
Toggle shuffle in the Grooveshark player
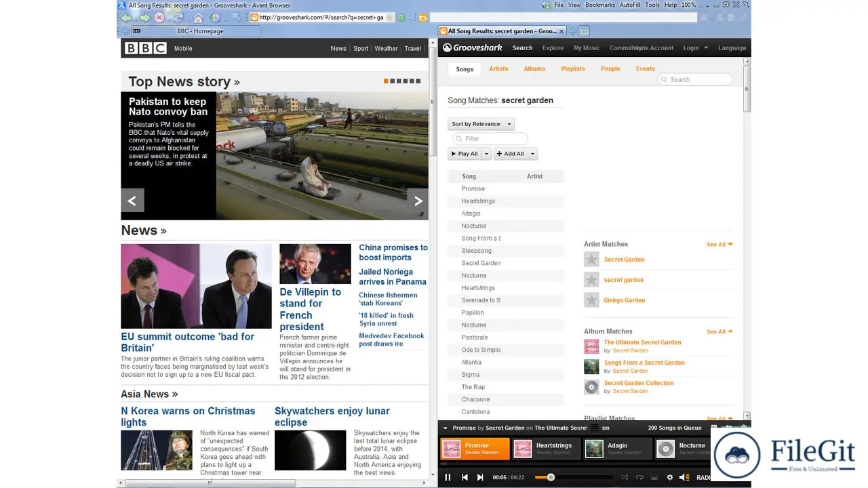pyautogui.click(x=625, y=477)
